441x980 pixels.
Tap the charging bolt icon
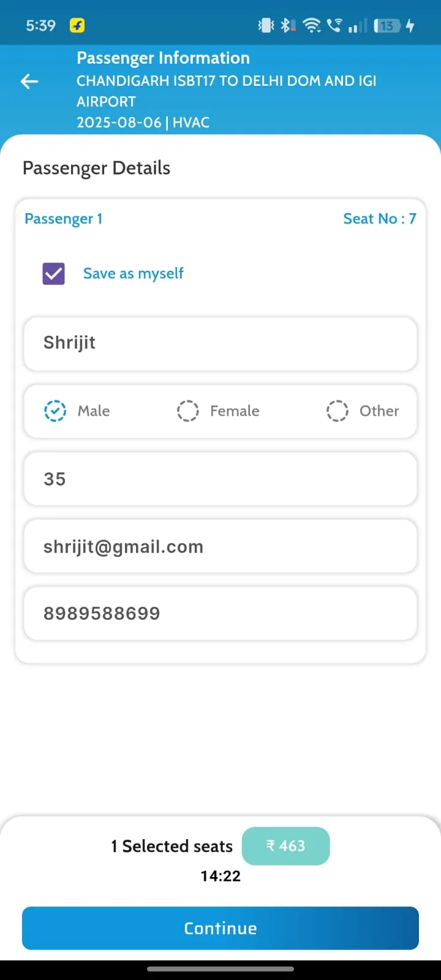tap(410, 26)
